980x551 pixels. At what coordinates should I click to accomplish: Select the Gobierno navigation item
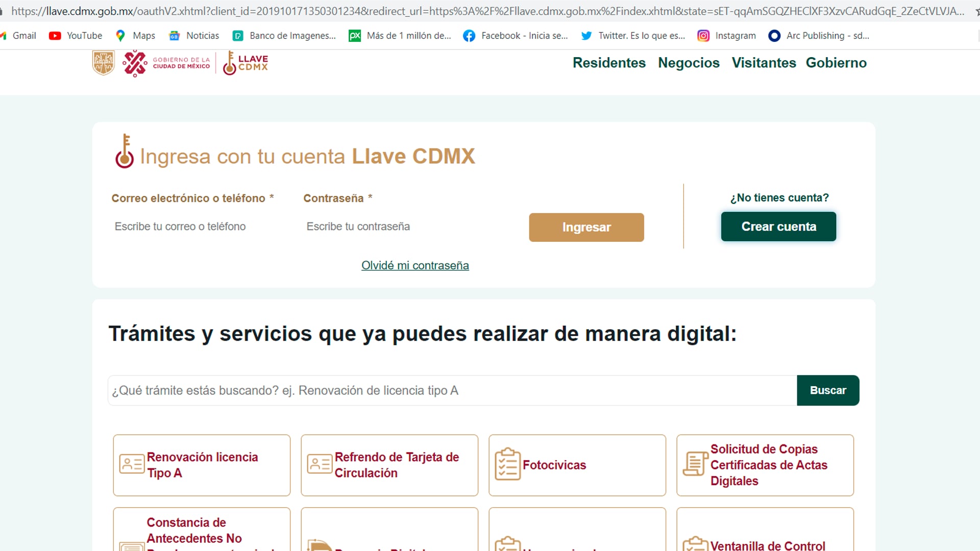pyautogui.click(x=836, y=63)
